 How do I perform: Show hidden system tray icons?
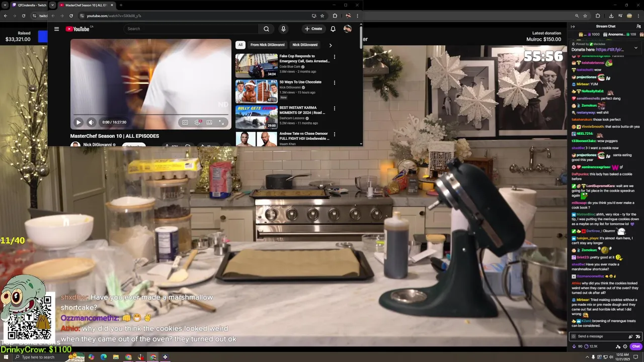tap(587, 357)
